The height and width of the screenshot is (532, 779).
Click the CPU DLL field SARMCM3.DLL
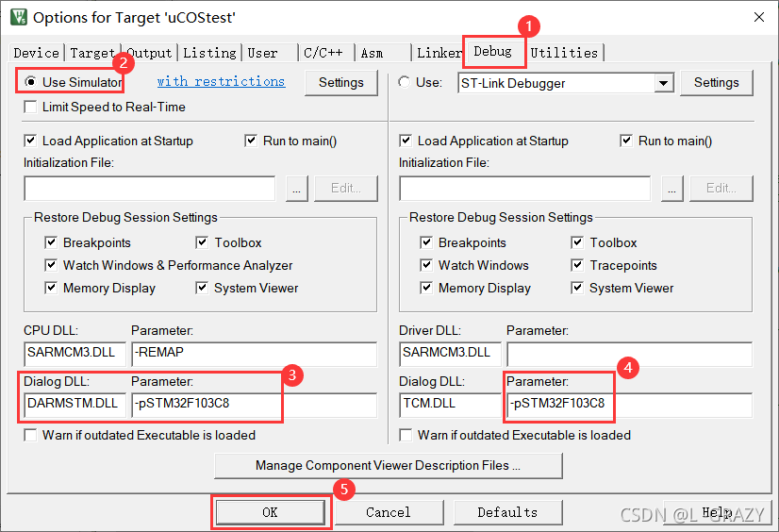point(75,353)
